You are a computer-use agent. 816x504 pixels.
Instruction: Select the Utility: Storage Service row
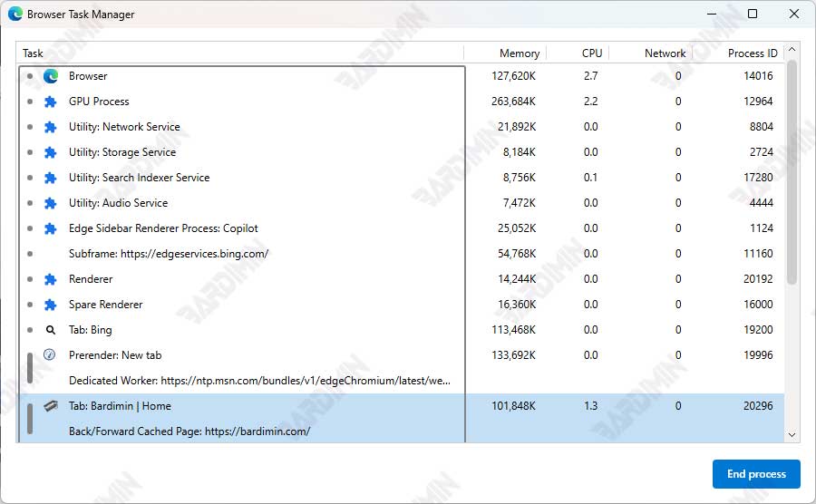(x=401, y=152)
